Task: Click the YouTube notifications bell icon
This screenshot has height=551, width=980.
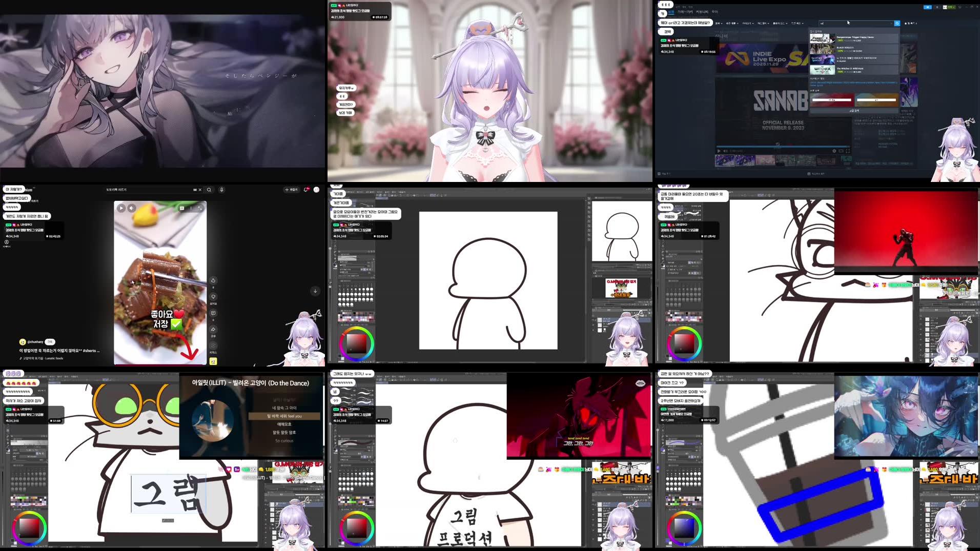Action: coord(306,190)
